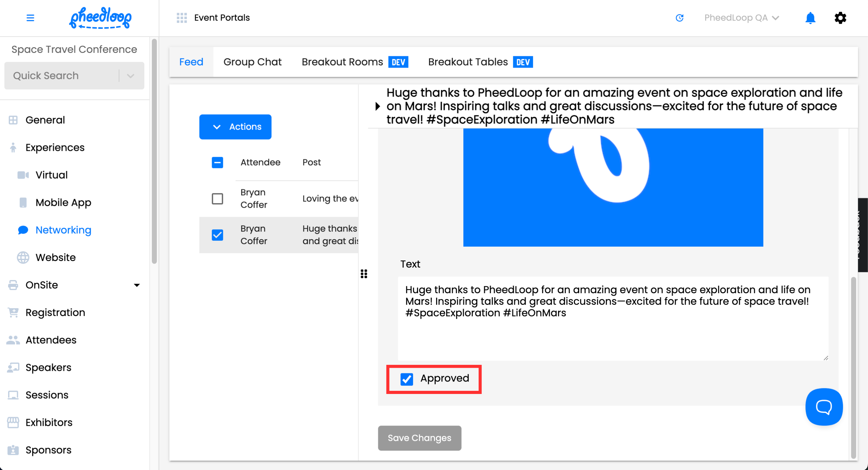Open the Networking menu item
The height and width of the screenshot is (470, 868).
click(x=63, y=230)
